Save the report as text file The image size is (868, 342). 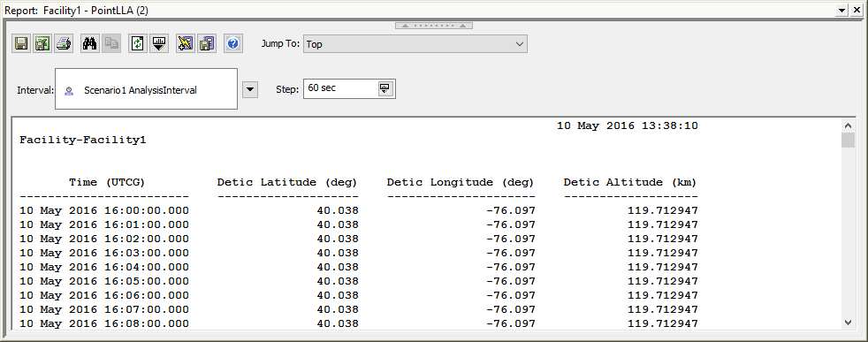point(21,43)
